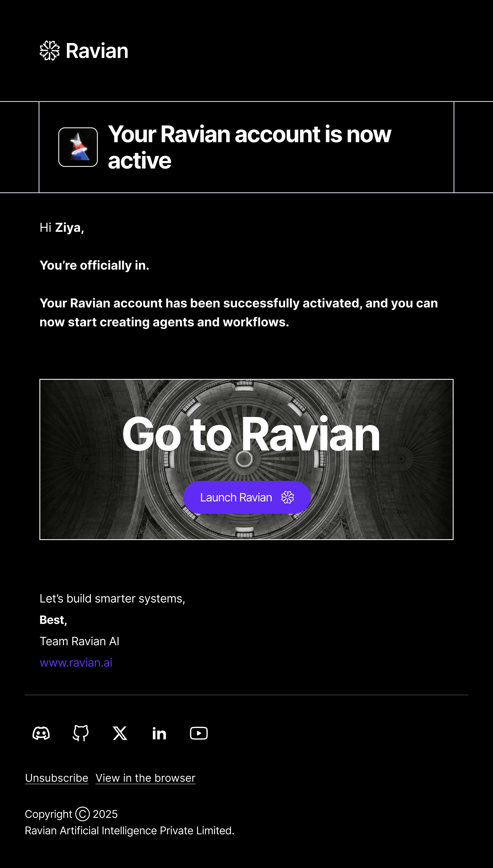Click the "You're officially in." text

94,265
